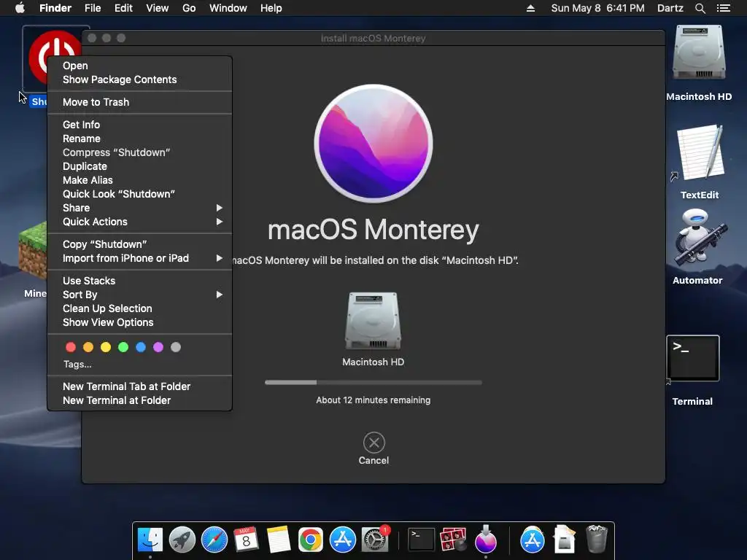Select Macintosh HD desktop drive icon

point(699,52)
